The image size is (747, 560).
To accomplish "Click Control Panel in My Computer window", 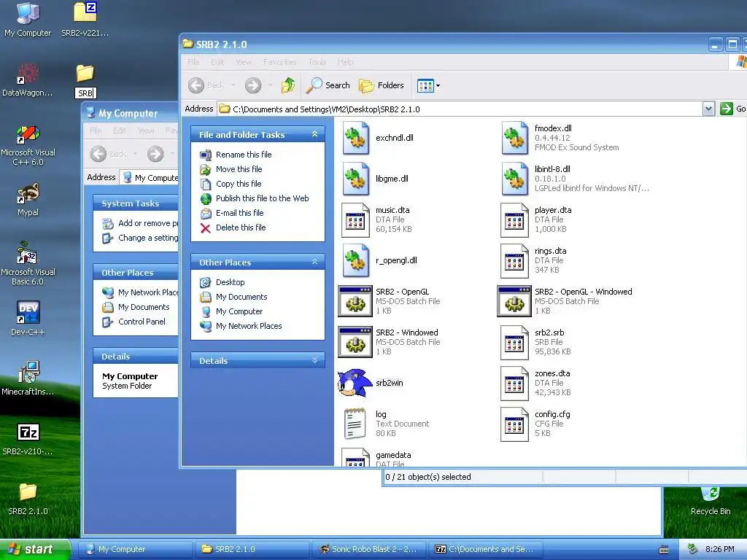I will [142, 322].
